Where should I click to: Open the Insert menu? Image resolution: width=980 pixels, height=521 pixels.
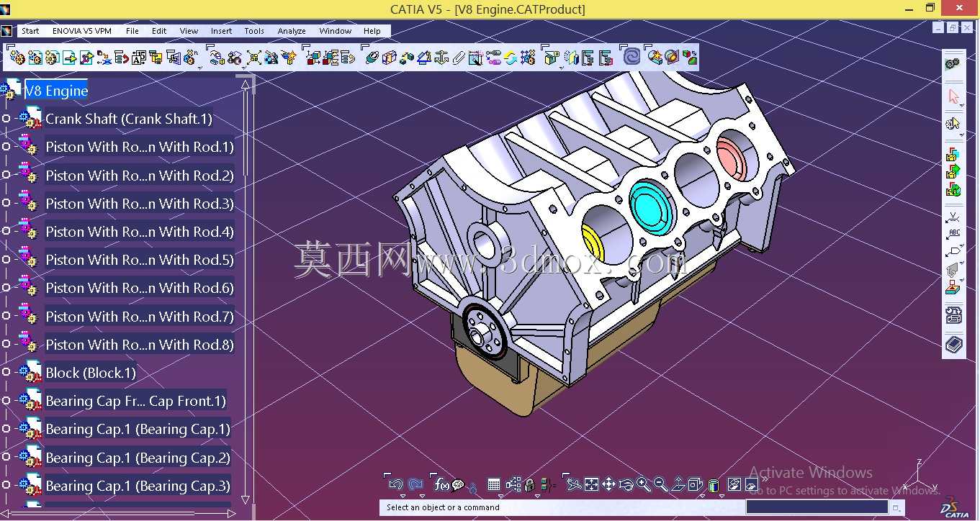[221, 31]
